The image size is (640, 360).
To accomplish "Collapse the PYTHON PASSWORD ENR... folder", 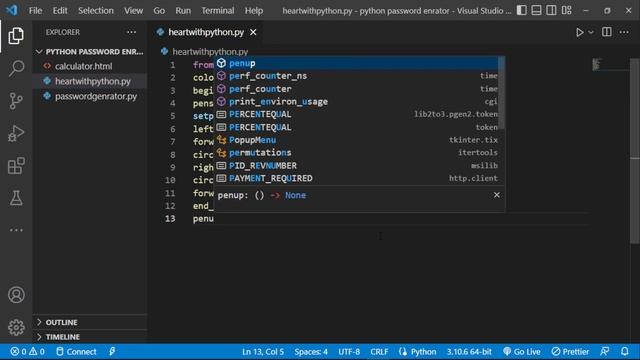I will [90, 52].
